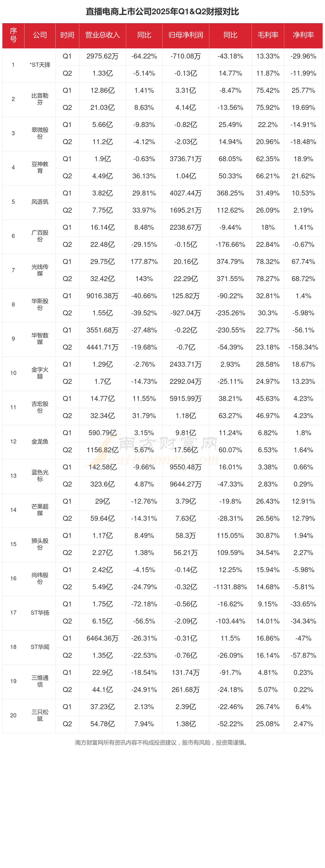Select the 豆神教育 company cell
The width and height of the screenshot is (325, 868).
tap(40, 168)
